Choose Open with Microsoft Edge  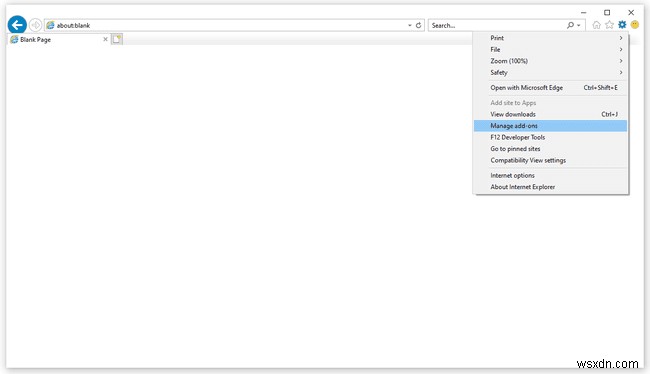click(551, 87)
